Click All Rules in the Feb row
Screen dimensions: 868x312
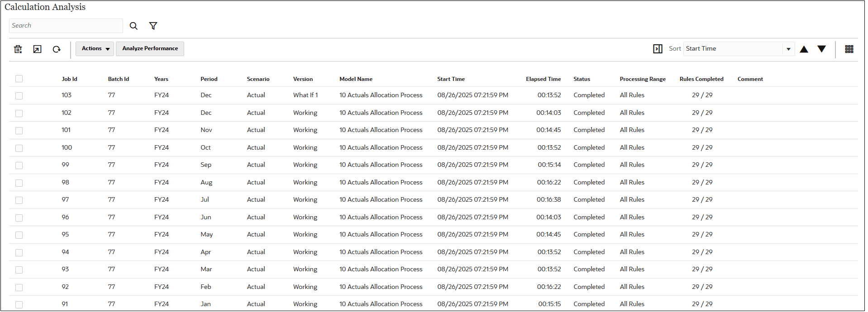click(632, 287)
